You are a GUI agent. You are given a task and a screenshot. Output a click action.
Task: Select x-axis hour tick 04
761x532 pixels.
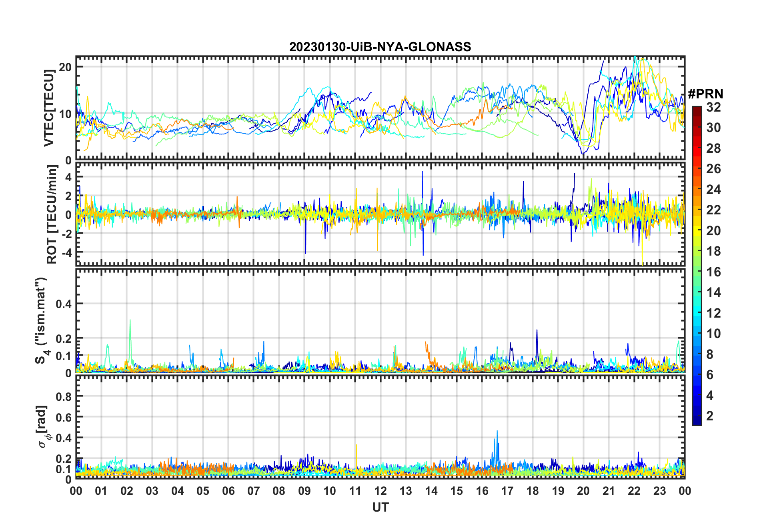coord(178,491)
